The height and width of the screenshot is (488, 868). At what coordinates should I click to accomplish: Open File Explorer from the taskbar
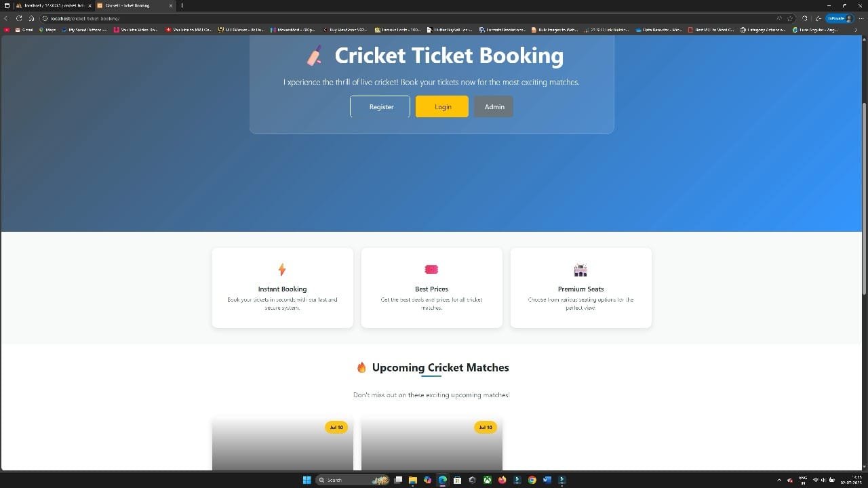point(412,480)
